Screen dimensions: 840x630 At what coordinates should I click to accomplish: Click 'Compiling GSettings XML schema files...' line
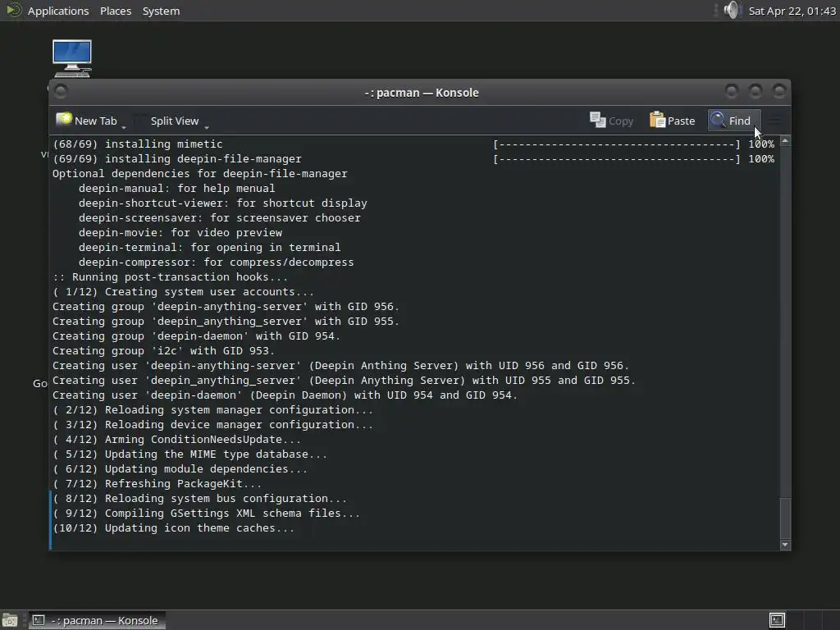coord(206,514)
